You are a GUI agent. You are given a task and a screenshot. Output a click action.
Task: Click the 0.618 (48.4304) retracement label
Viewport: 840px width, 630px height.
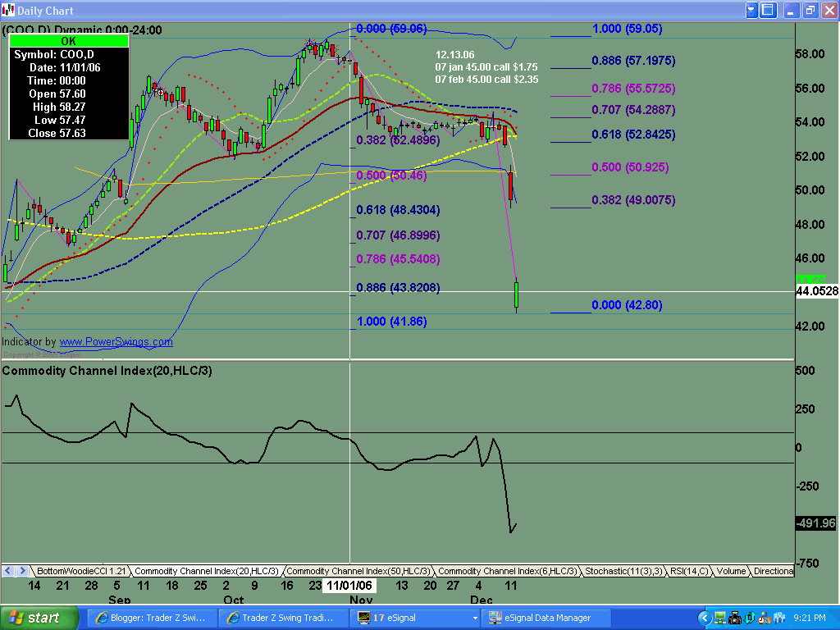point(398,209)
